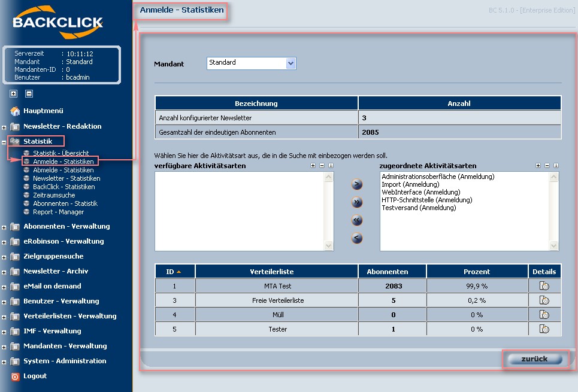Click info icon above verfügbare Aktivitätsarten
This screenshot has height=392, width=578.
click(x=331, y=166)
